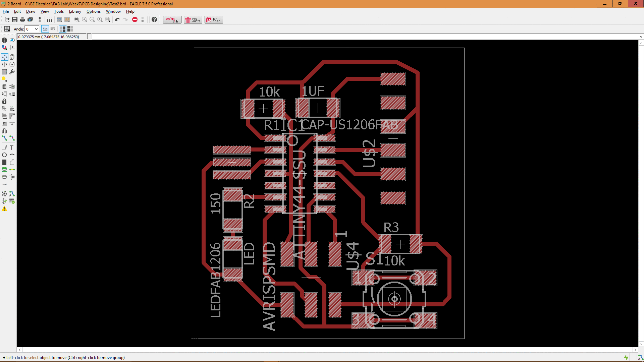
Task: Click the Save board icon
Action: [x=15, y=20]
